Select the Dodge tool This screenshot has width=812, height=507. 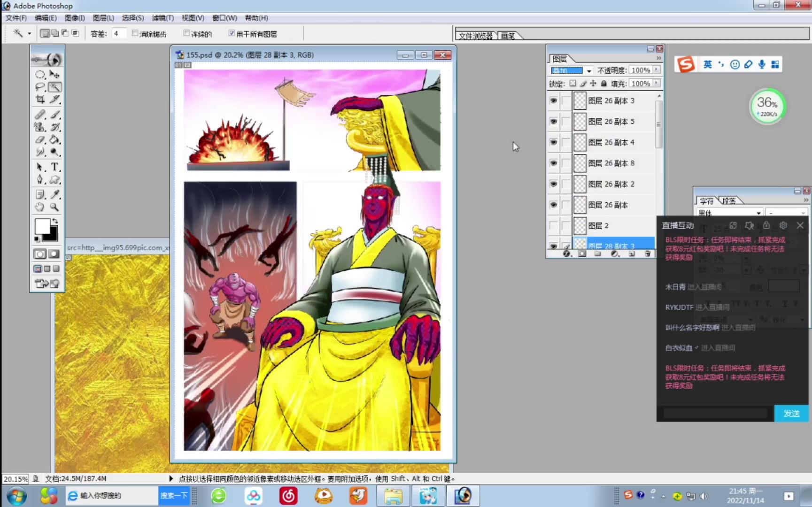pos(55,152)
